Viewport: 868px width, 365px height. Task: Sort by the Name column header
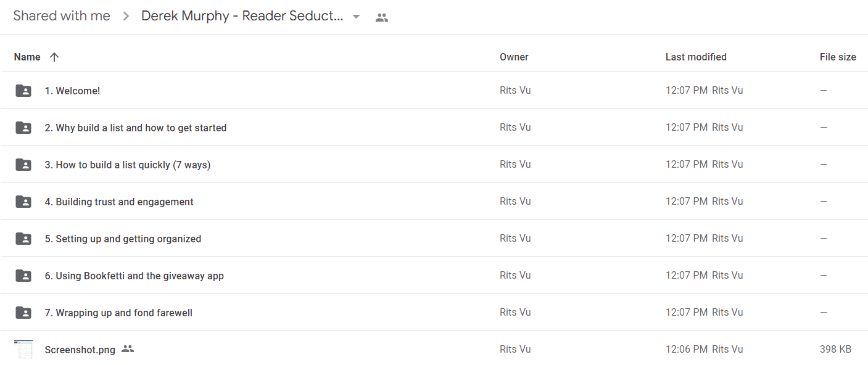tap(27, 57)
